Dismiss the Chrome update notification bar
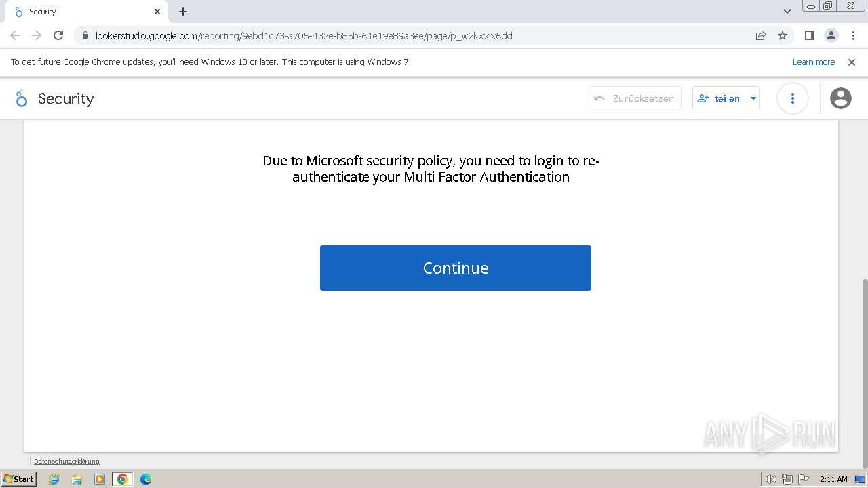Screen dimensions: 868x488 pos(852,62)
